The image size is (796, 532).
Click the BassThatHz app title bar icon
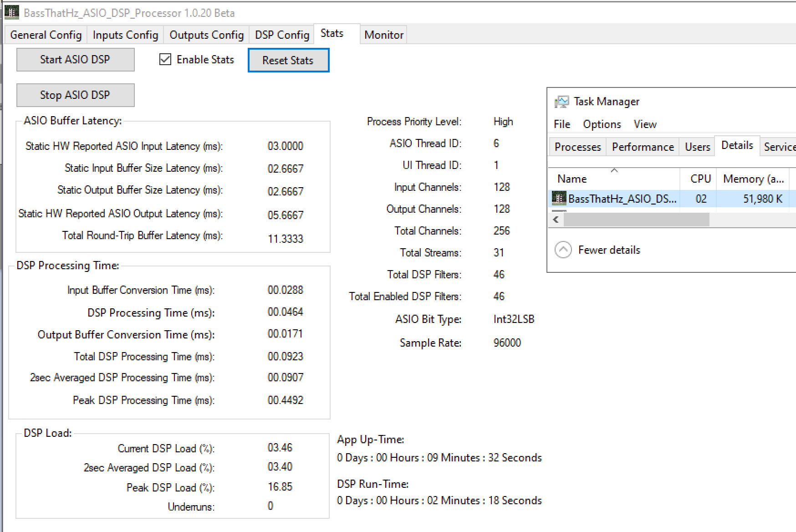11,12
